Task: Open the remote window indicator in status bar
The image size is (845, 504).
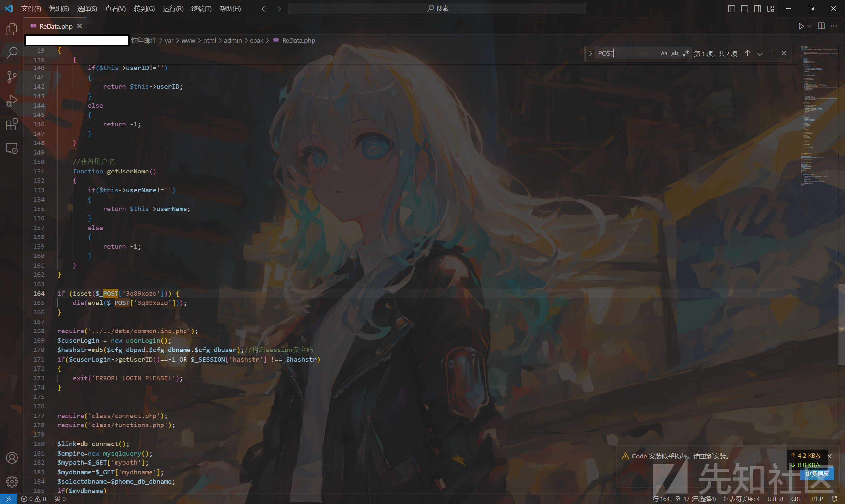Action: point(9,499)
